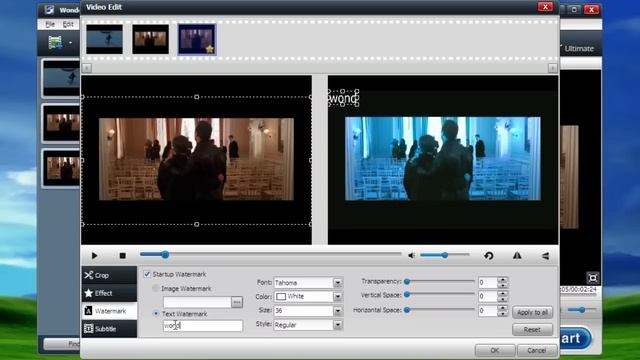Viewport: 640px width, 360px height.
Task: Close the Video Edit dialog
Action: click(x=545, y=7)
